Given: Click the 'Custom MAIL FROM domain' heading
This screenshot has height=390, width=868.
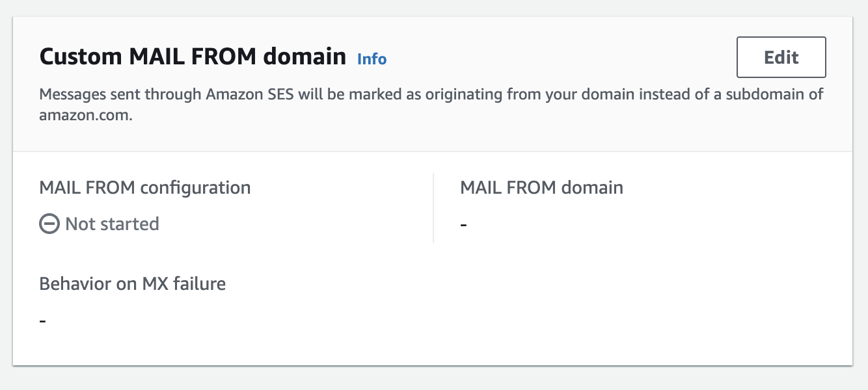Looking at the screenshot, I should pyautogui.click(x=193, y=57).
